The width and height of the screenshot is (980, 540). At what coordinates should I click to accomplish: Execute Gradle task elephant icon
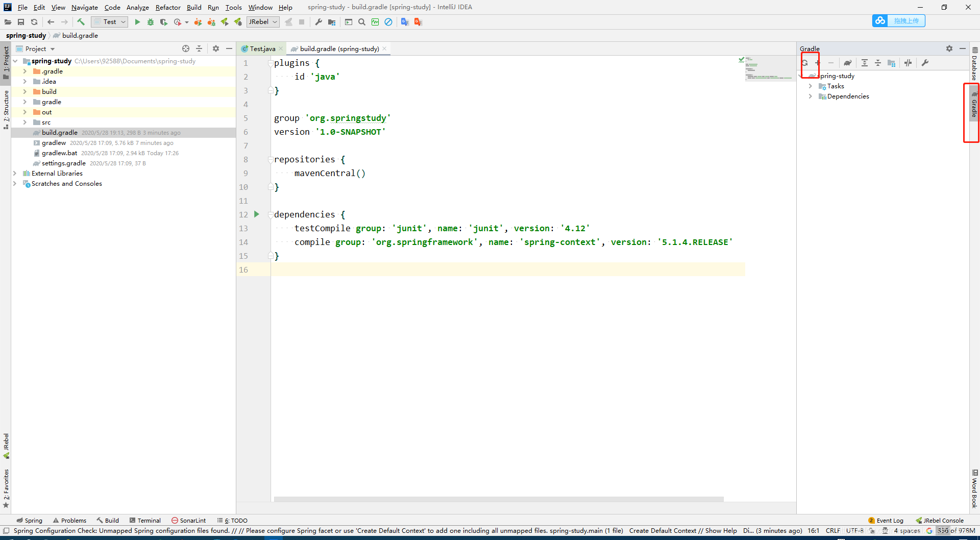(847, 63)
